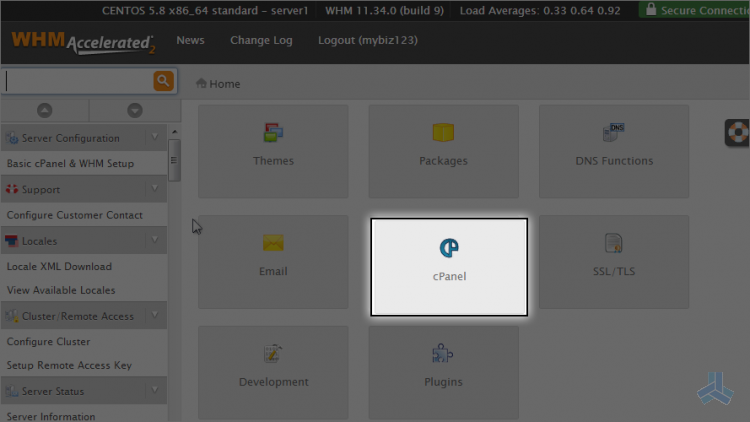Collapse the Locales section arrow
750x422 pixels.
pyautogui.click(x=155, y=240)
